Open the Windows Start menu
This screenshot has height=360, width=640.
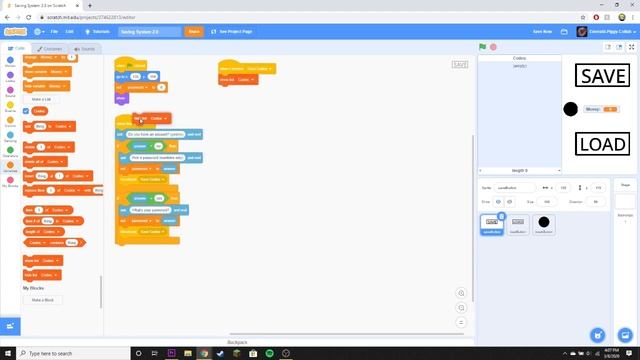pos(8,353)
